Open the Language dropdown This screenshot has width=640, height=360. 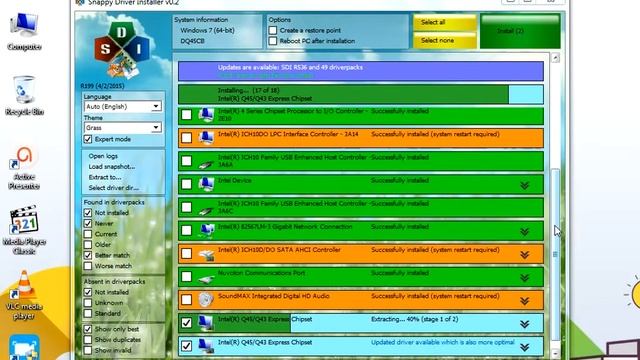point(122,107)
